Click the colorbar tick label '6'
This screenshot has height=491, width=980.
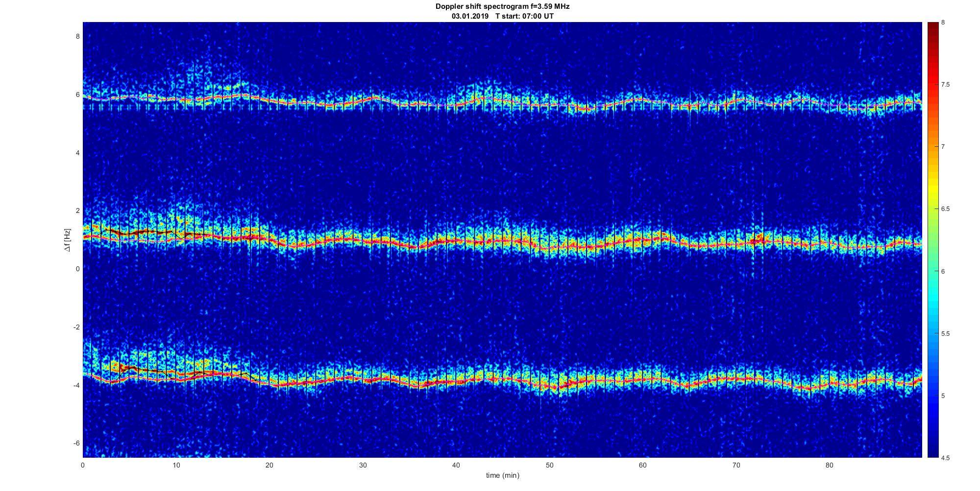943,271
